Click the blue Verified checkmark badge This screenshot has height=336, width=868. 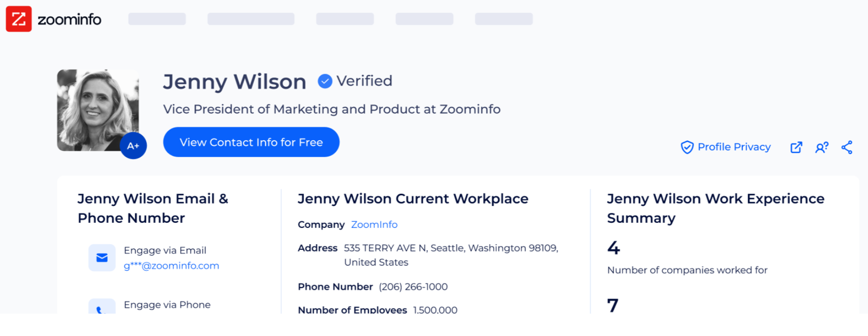coord(325,81)
